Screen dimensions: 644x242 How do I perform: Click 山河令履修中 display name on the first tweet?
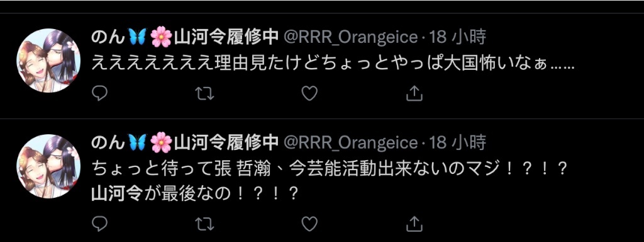click(226, 38)
